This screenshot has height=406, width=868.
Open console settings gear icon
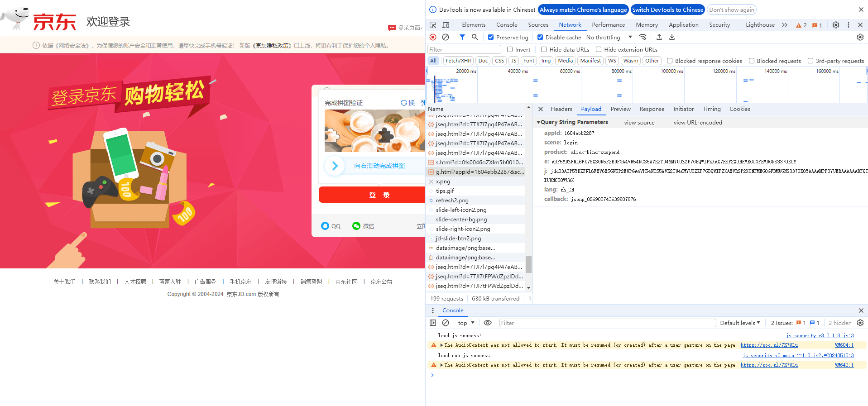[x=860, y=323]
